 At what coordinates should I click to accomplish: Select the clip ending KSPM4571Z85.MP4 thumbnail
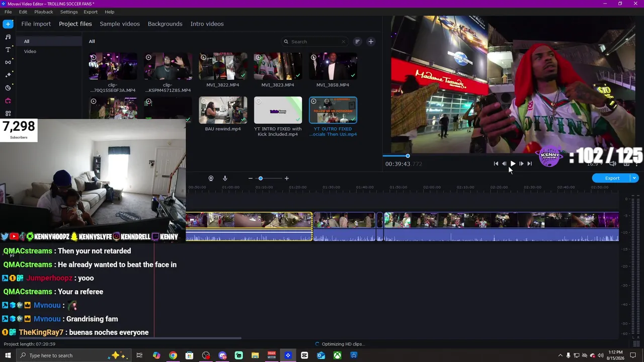[168, 66]
